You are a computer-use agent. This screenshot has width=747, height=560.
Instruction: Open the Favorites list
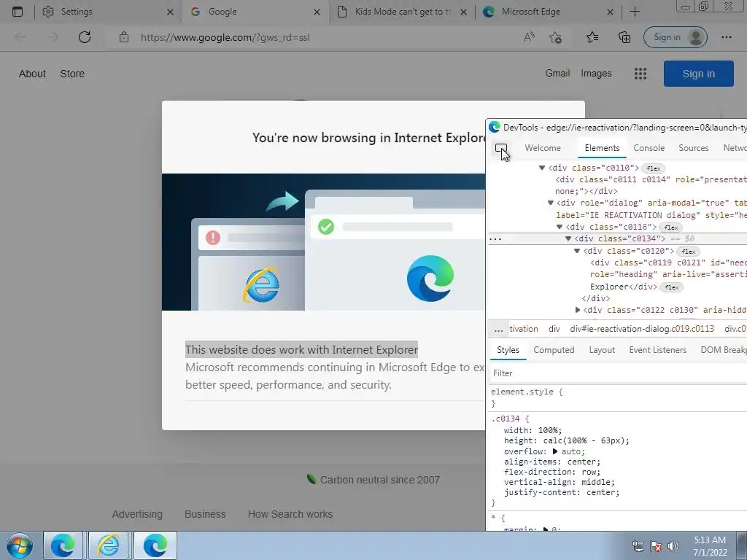point(592,37)
